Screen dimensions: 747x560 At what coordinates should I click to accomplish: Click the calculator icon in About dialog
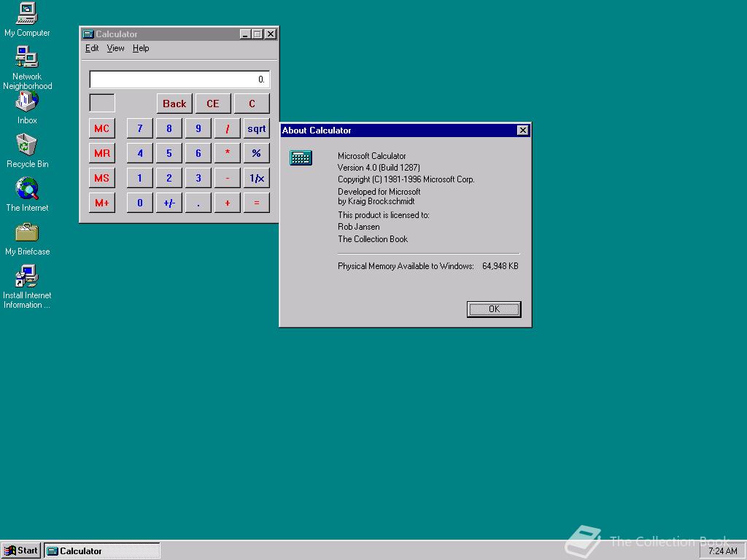click(301, 157)
